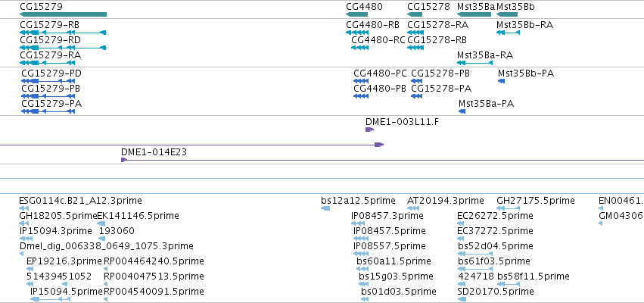This screenshot has width=644, height=303.
Task: Click the CG4480-PC coding segment
Action: (x=361, y=81)
